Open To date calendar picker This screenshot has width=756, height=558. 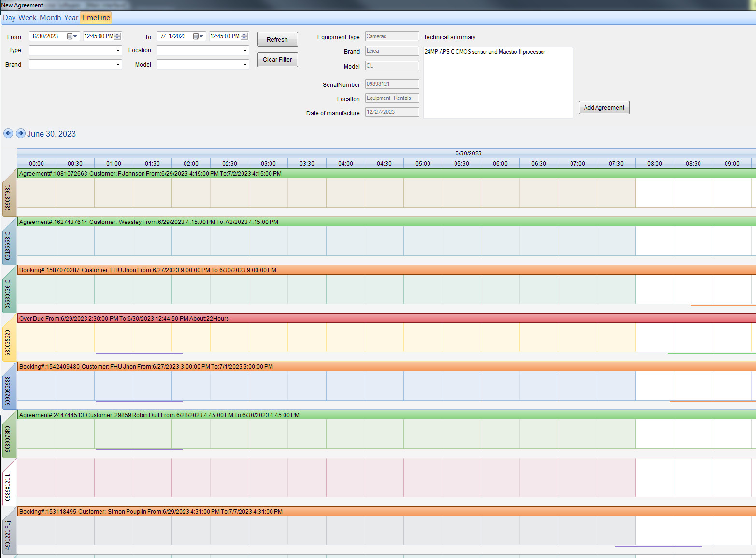pos(198,36)
